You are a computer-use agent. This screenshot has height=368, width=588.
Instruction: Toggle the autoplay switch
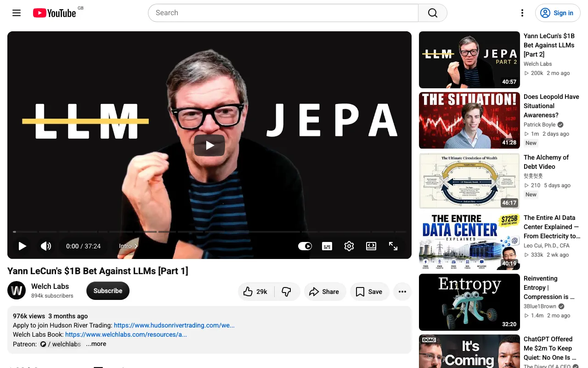[305, 246]
